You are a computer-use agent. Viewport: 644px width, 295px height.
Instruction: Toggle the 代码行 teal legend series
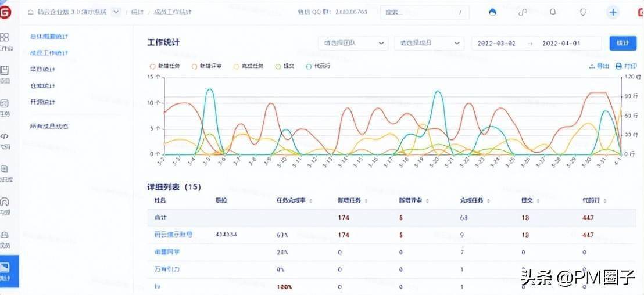tap(318, 66)
